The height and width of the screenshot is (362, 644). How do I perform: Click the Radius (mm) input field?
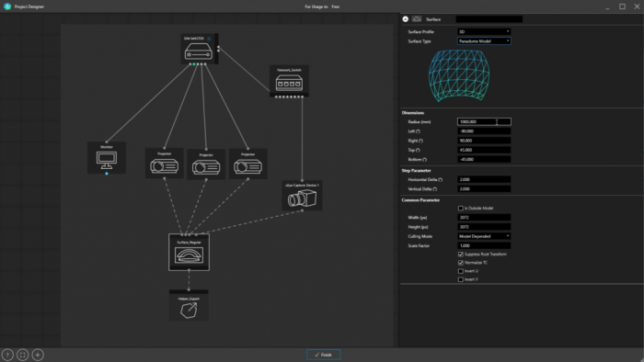(x=484, y=122)
